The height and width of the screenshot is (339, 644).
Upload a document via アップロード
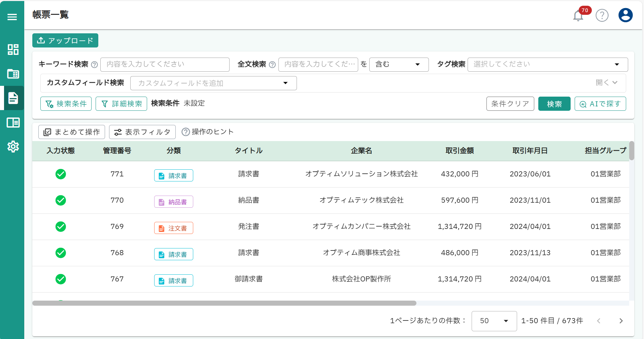pyautogui.click(x=65, y=40)
